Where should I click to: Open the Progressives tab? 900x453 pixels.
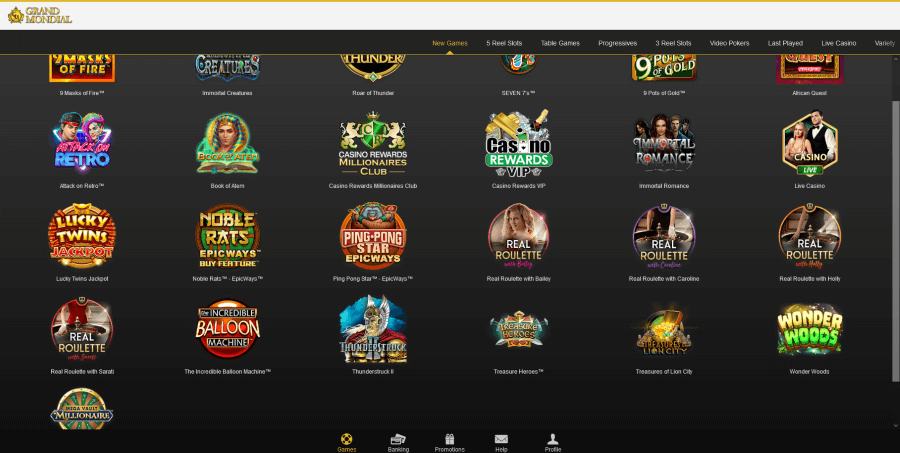[618, 43]
